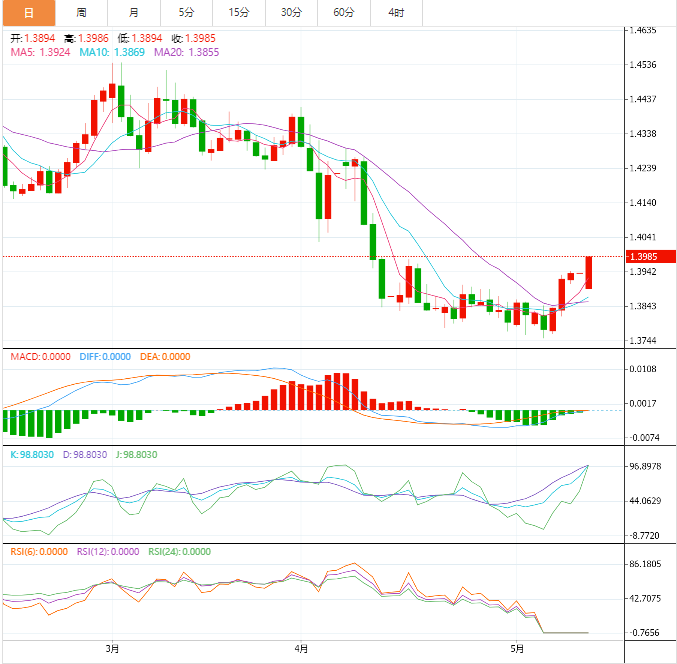Click the red 1.3985 current price label

pyautogui.click(x=650, y=256)
